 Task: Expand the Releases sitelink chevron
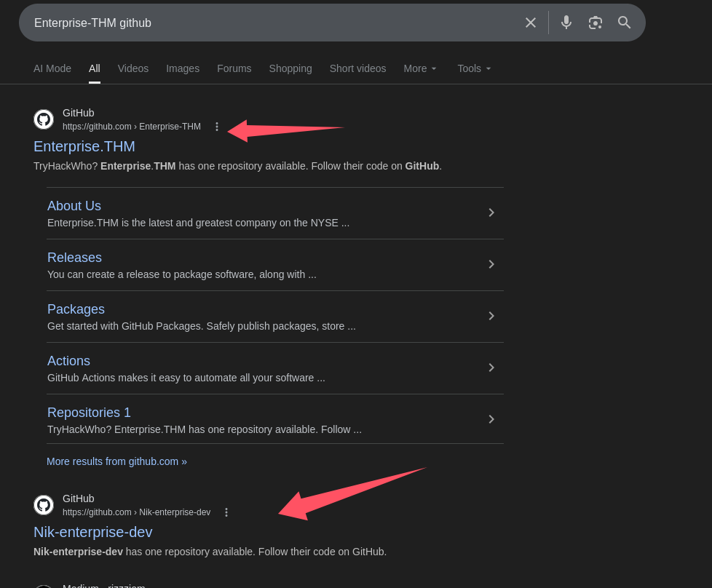pyautogui.click(x=491, y=264)
